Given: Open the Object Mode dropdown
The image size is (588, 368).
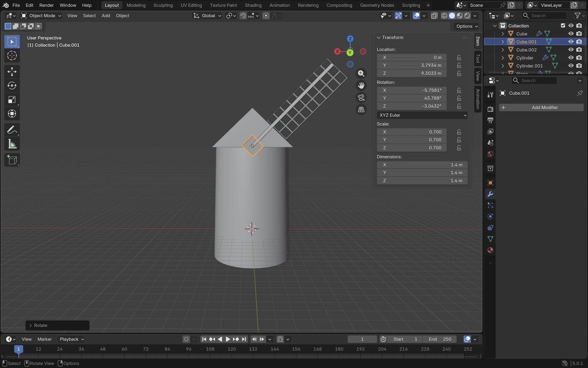Looking at the screenshot, I should (41, 16).
